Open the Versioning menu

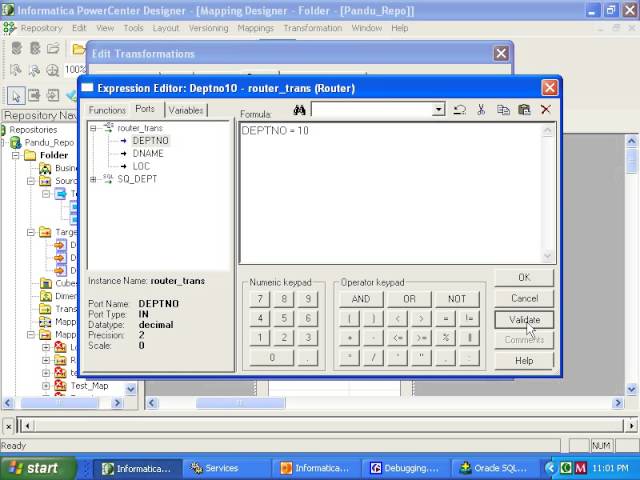point(208,28)
